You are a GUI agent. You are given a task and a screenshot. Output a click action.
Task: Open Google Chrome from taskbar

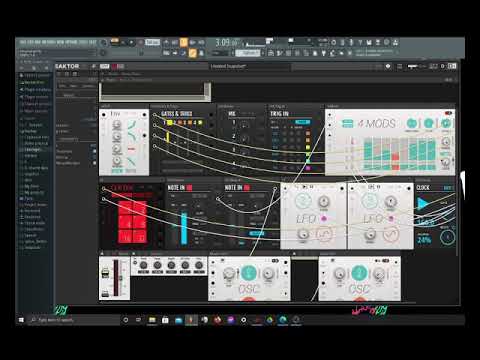pyautogui.click(x=269, y=320)
